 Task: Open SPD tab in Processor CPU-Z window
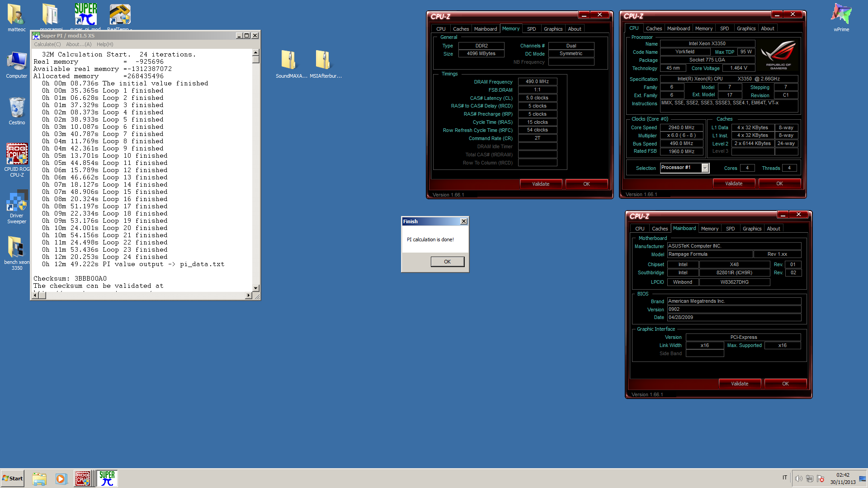click(x=725, y=28)
